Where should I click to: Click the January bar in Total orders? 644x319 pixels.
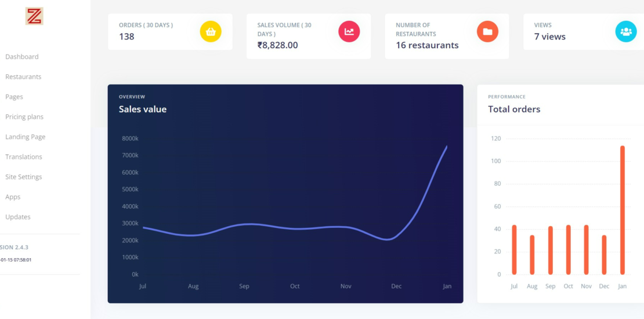(623, 210)
